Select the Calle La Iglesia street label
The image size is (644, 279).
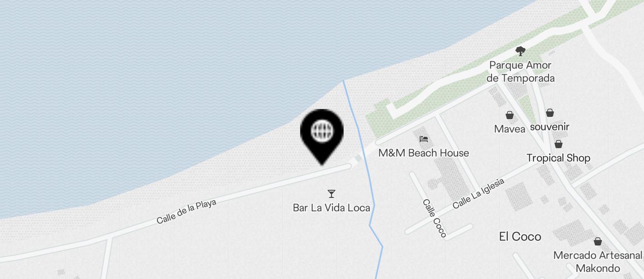coord(478,194)
